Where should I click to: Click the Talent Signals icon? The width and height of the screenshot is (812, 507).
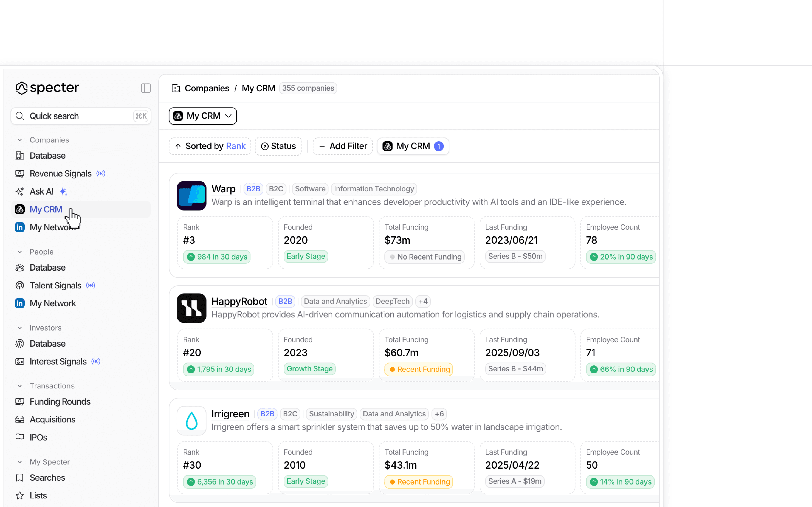(20, 285)
